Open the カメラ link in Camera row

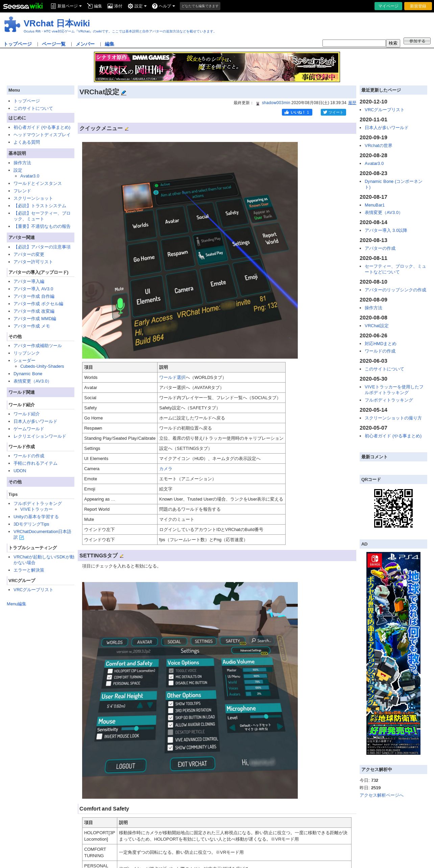[x=166, y=469]
